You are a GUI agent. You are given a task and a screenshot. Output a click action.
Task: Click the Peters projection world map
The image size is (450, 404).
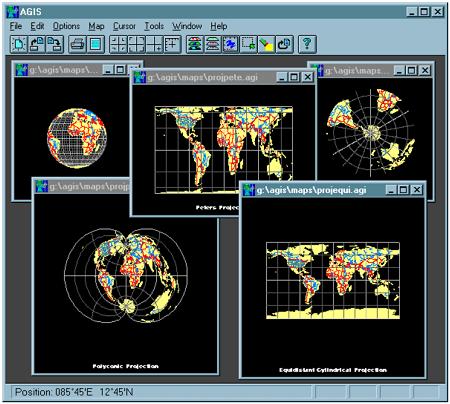point(224,150)
